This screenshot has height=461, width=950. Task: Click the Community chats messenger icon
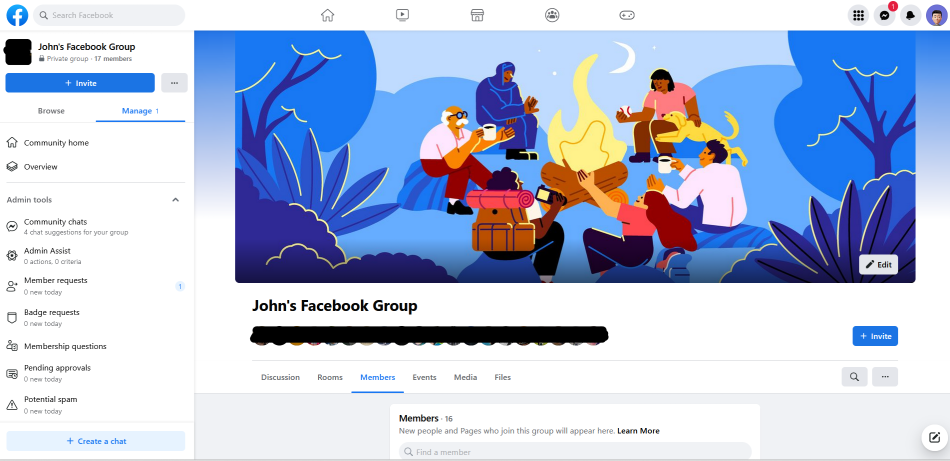pos(12,227)
